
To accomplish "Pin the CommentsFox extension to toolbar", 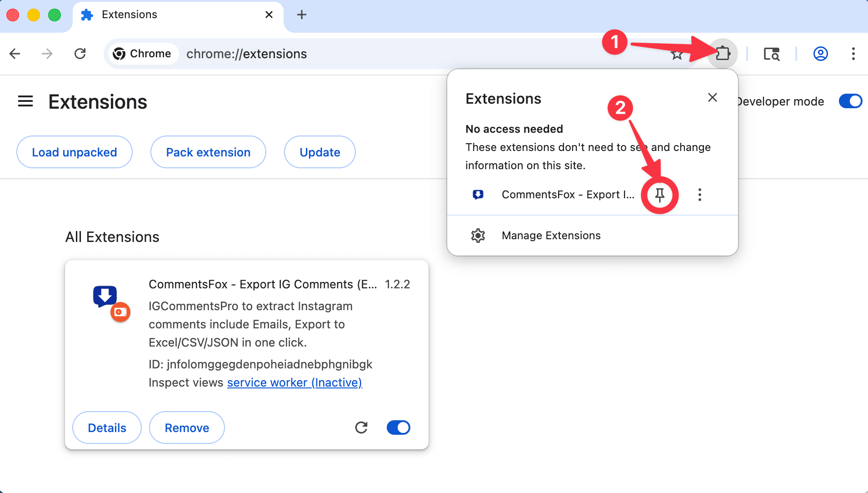I will click(660, 195).
